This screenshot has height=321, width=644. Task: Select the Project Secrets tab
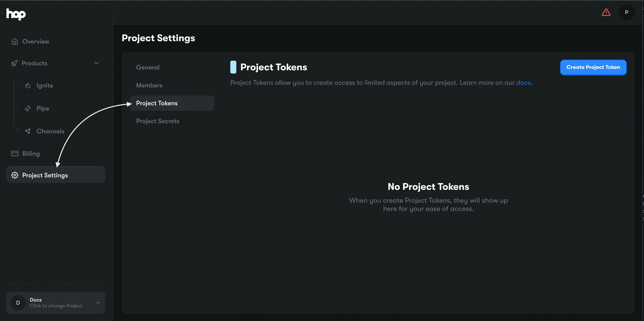pyautogui.click(x=157, y=121)
